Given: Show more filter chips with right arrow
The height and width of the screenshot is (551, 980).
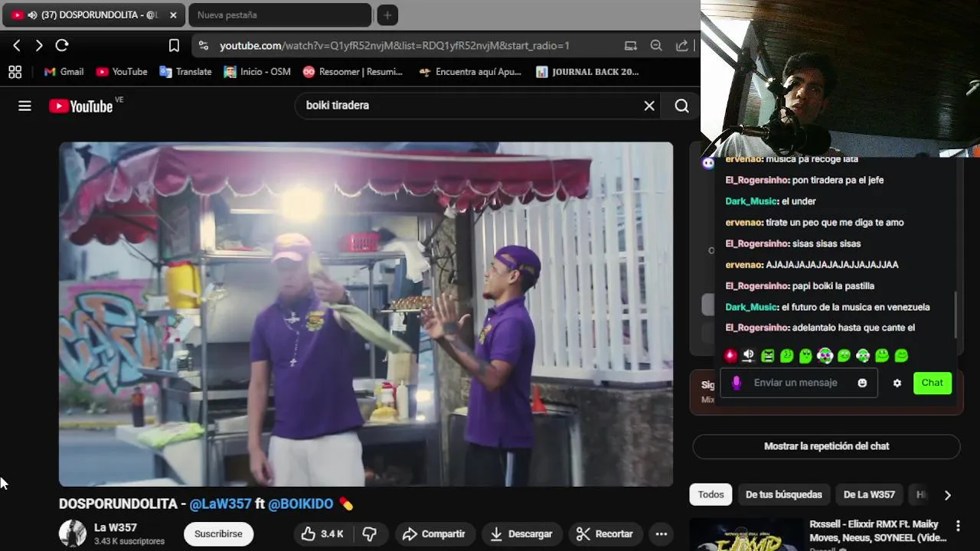Looking at the screenshot, I should pos(947,495).
